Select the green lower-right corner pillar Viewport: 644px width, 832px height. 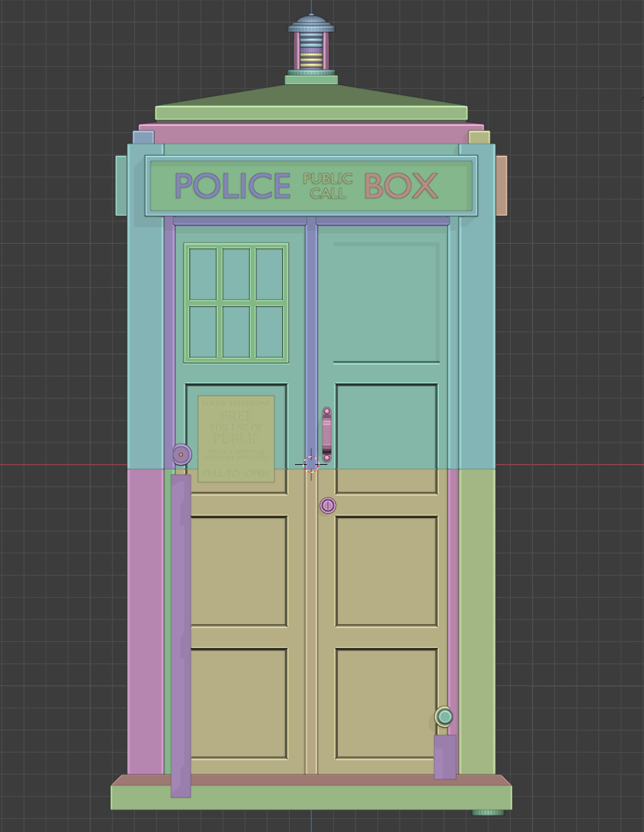coord(476,621)
